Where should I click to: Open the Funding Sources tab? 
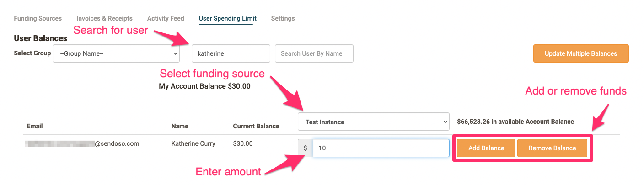point(38,18)
